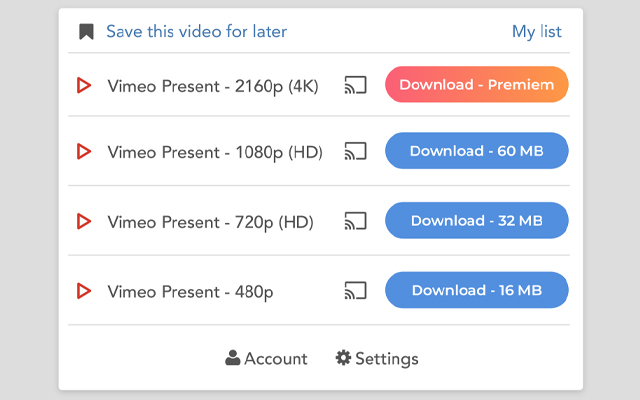Cast the 1080p (HD) video
The image size is (640, 400).
(x=355, y=152)
